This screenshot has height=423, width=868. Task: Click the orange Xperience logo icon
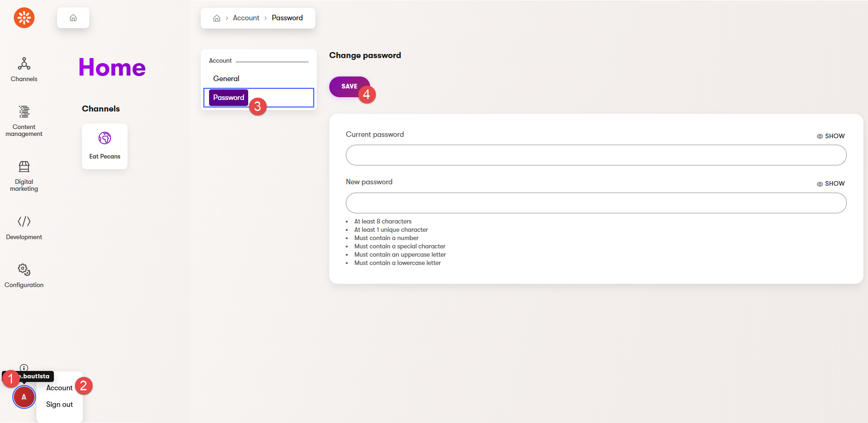pyautogui.click(x=24, y=18)
